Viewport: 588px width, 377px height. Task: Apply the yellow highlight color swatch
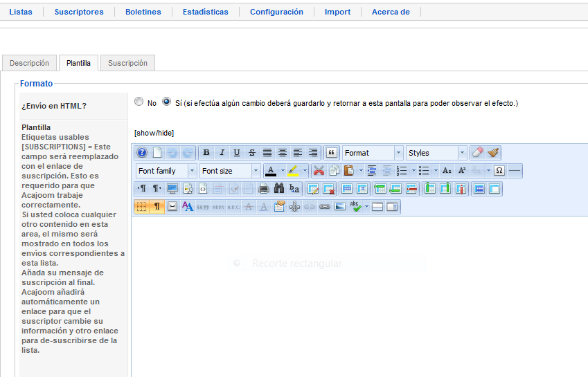[x=293, y=171]
